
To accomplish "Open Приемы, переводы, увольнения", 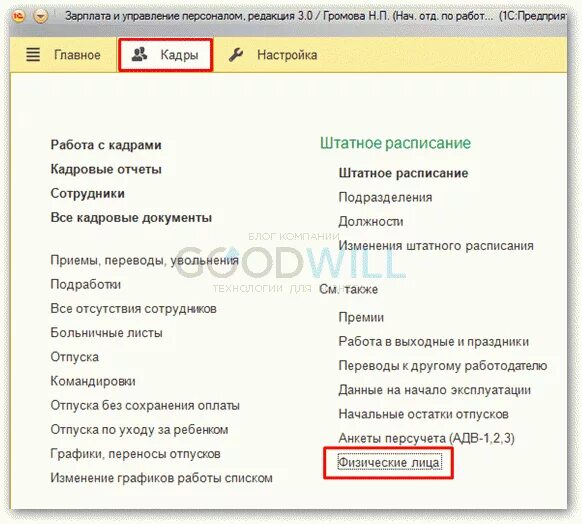I will (144, 260).
